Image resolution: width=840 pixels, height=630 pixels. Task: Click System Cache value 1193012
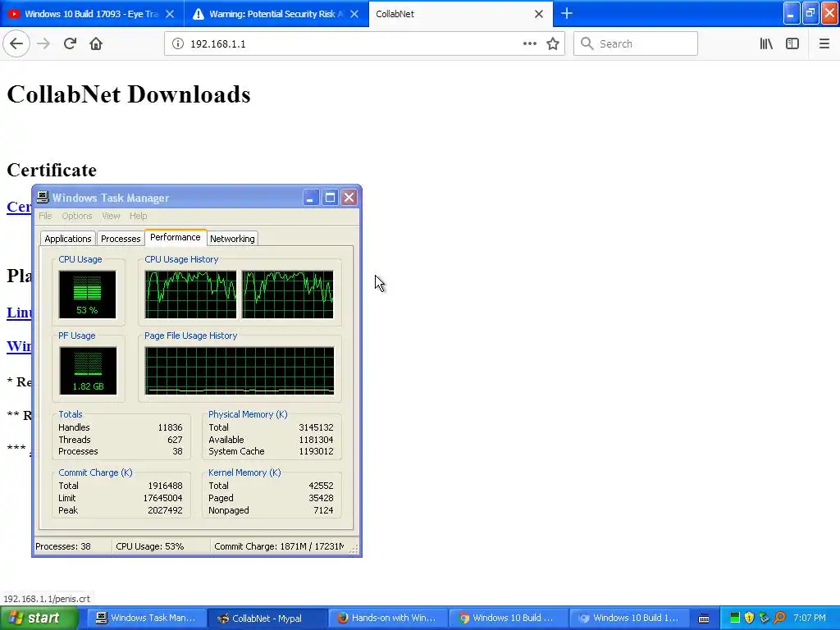click(x=316, y=452)
